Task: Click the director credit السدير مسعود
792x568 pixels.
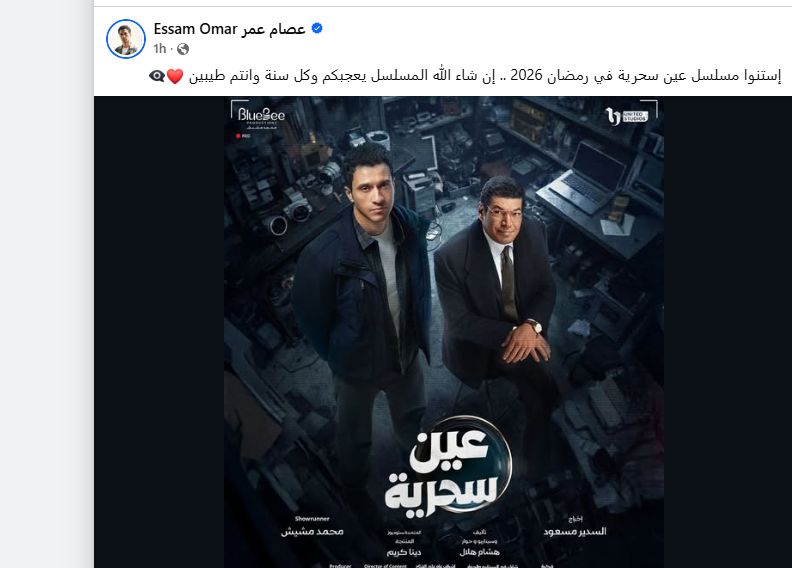Action: [575, 527]
